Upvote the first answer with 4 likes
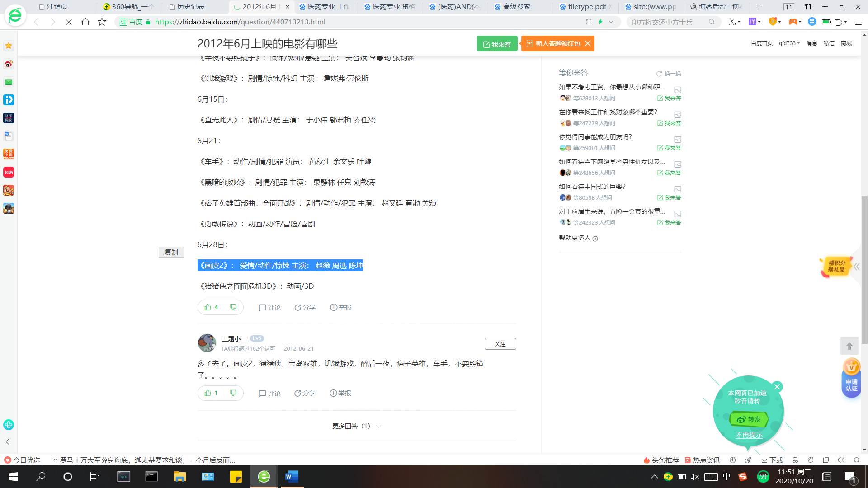Image resolution: width=868 pixels, height=488 pixels. coord(211,307)
